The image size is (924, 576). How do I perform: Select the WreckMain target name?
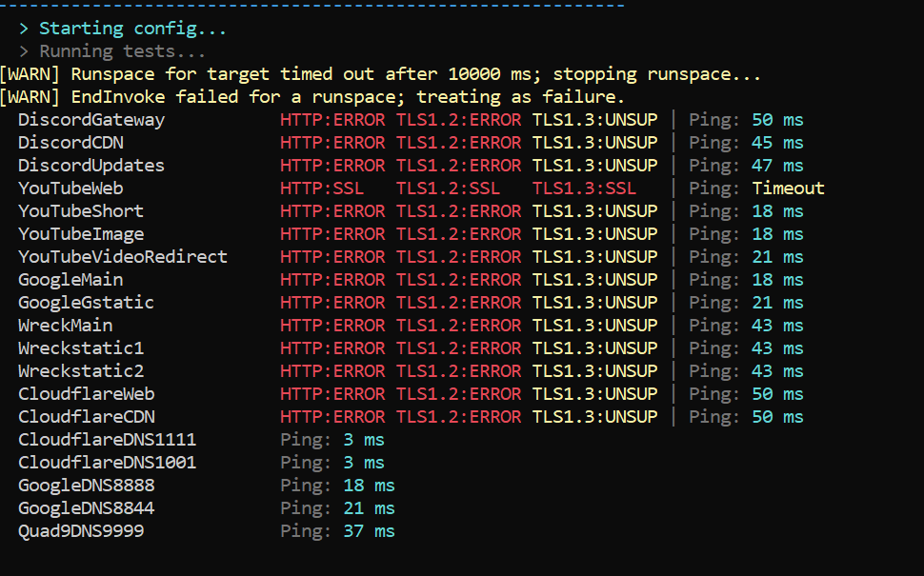pyautogui.click(x=66, y=326)
